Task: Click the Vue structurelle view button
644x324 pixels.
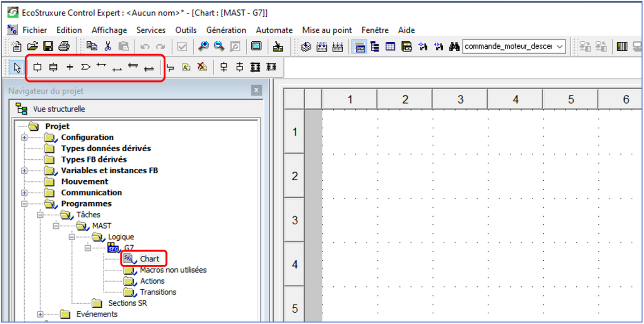Action: [50, 109]
